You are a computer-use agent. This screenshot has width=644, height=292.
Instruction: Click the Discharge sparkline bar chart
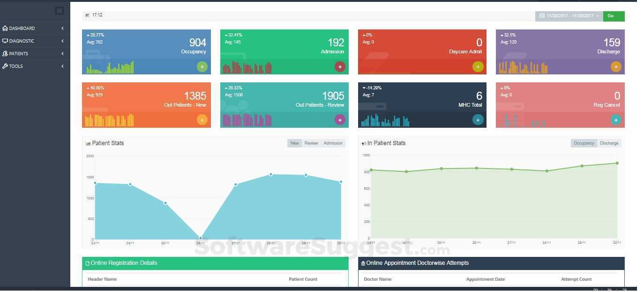523,68
